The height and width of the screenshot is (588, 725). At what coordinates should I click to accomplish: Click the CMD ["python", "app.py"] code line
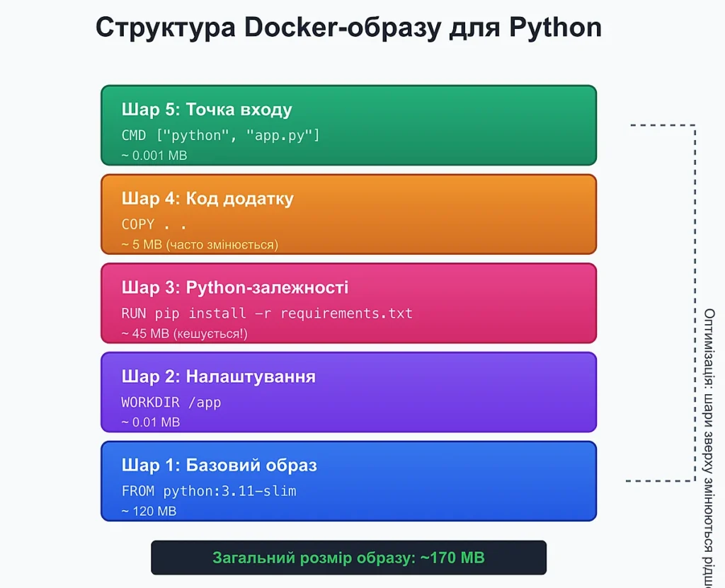(x=220, y=135)
